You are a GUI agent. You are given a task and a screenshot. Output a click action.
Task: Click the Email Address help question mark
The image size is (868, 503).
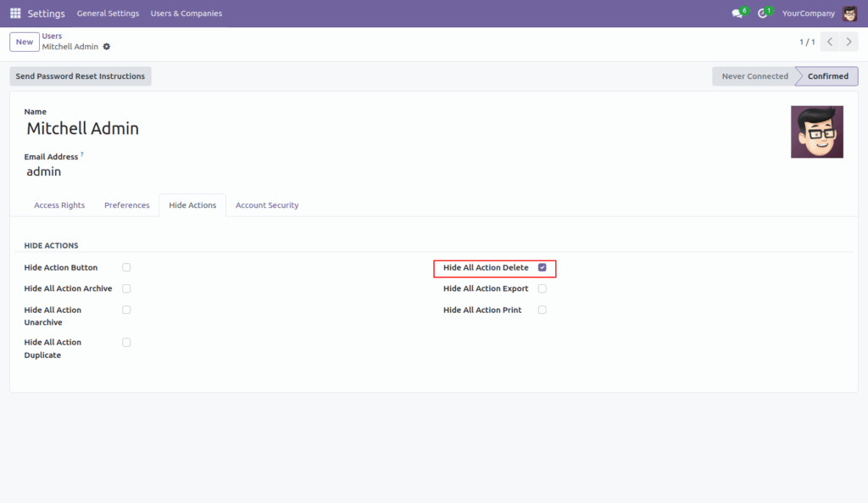click(81, 153)
